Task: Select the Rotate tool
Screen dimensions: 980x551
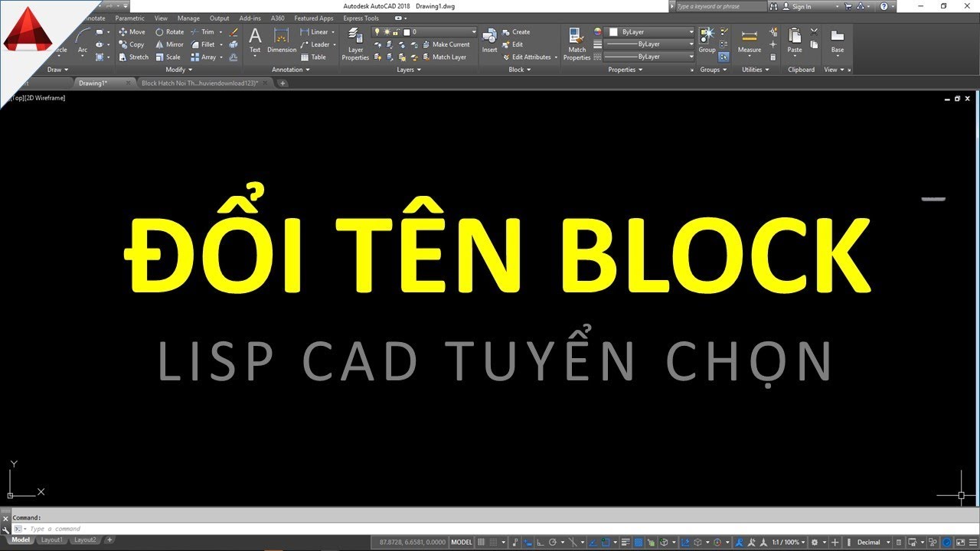Action: [169, 32]
